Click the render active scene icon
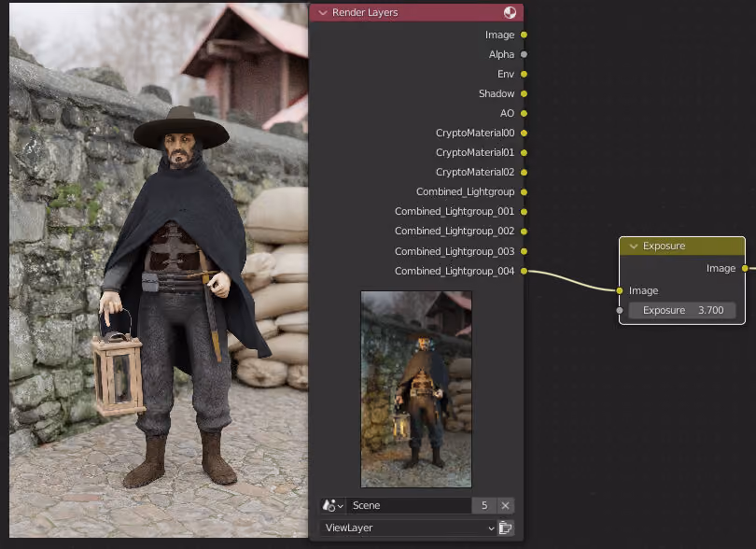 [505, 528]
